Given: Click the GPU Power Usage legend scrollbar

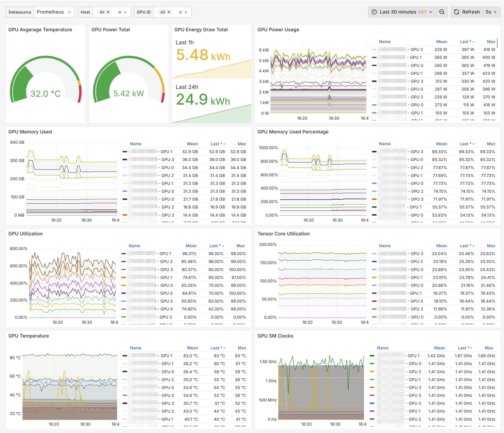Looking at the screenshot, I should pyautogui.click(x=497, y=43).
